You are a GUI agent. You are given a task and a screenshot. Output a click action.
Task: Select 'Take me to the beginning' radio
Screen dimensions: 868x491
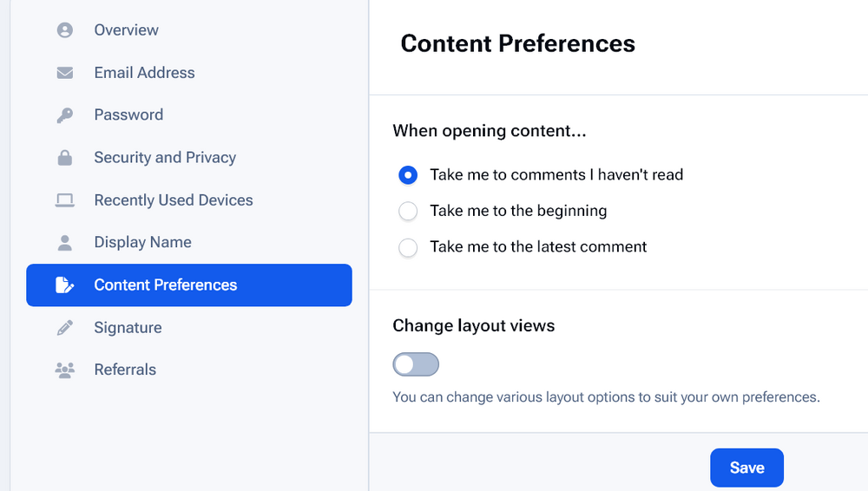[x=408, y=211]
